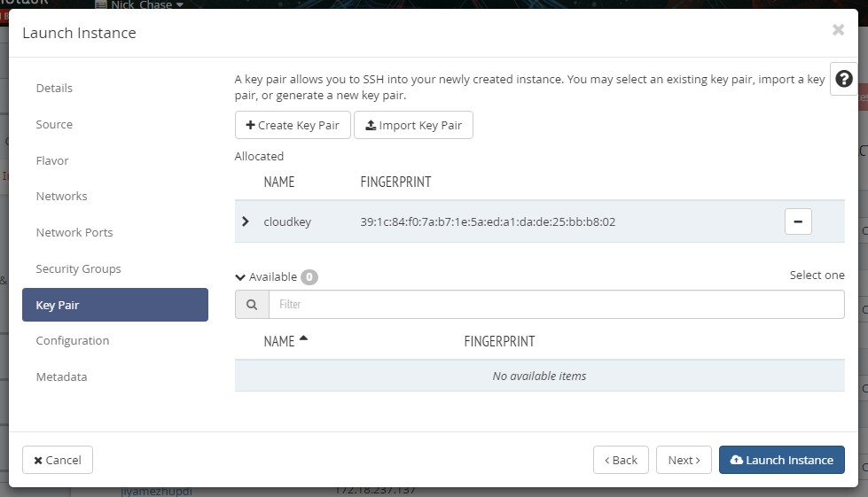Click into the Filter input field
Viewport: 868px width, 497px height.
coord(556,305)
